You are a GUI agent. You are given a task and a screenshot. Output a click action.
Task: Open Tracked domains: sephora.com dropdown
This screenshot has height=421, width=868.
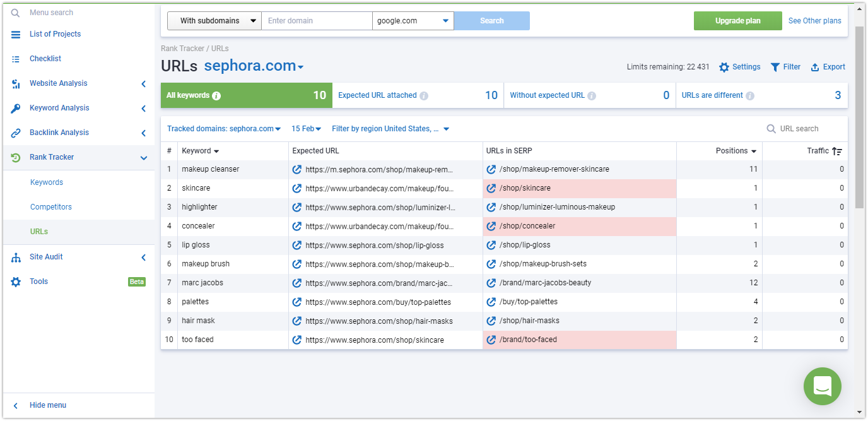pyautogui.click(x=224, y=129)
